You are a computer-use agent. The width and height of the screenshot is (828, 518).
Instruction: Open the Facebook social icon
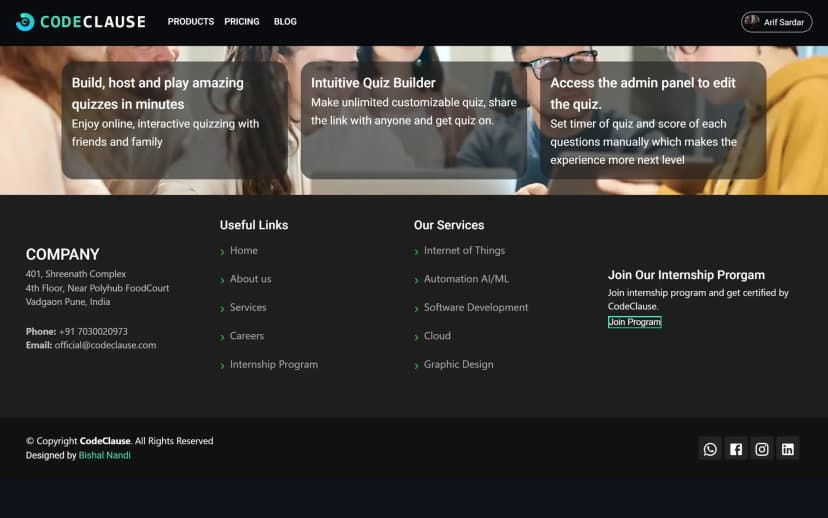736,449
